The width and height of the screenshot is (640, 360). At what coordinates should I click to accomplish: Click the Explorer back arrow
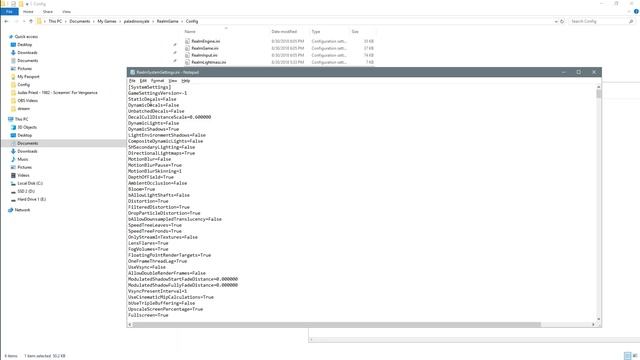[x=7, y=21]
